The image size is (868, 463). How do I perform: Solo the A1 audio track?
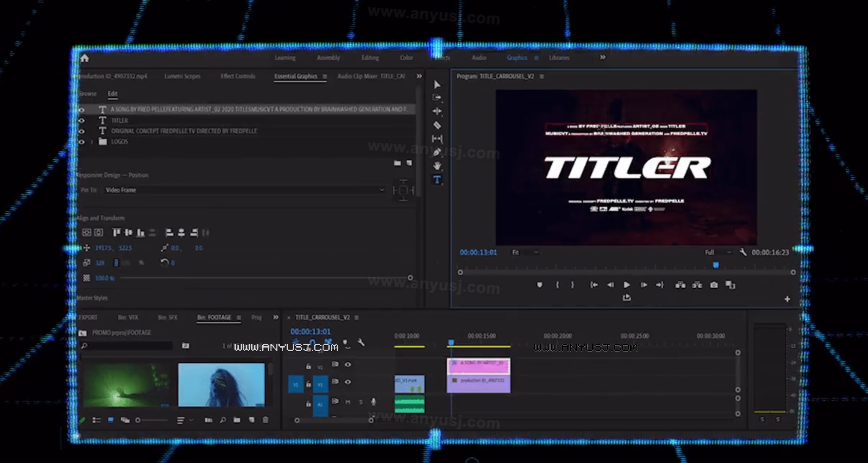361,402
